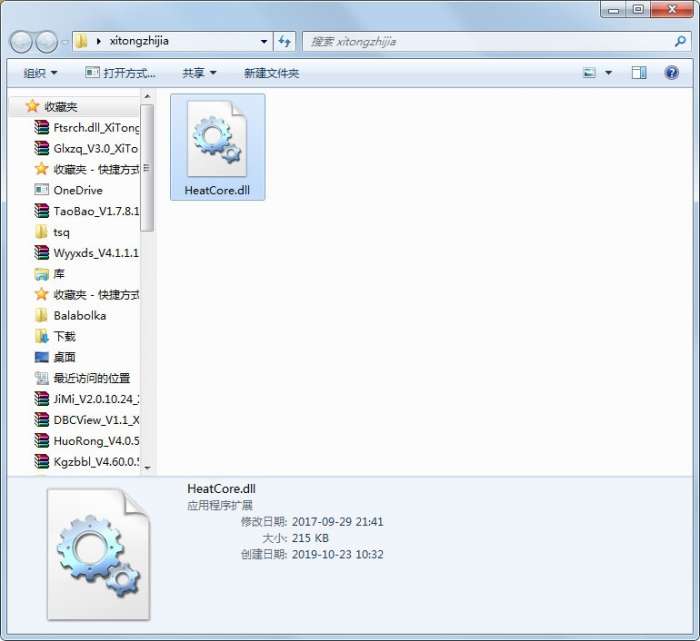Viewport: 700px width, 641px height.
Task: Click HuoRong_V4.0.5 archive in sidebar
Action: coord(87,441)
